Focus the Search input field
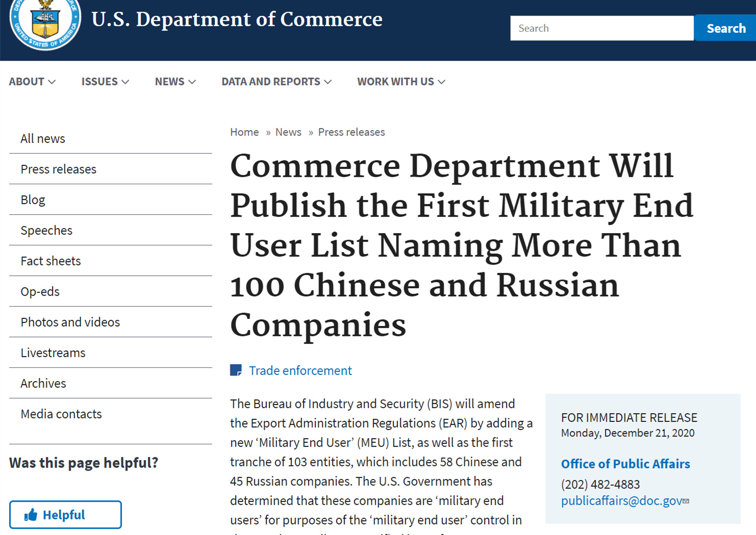The width and height of the screenshot is (756, 535). [602, 28]
